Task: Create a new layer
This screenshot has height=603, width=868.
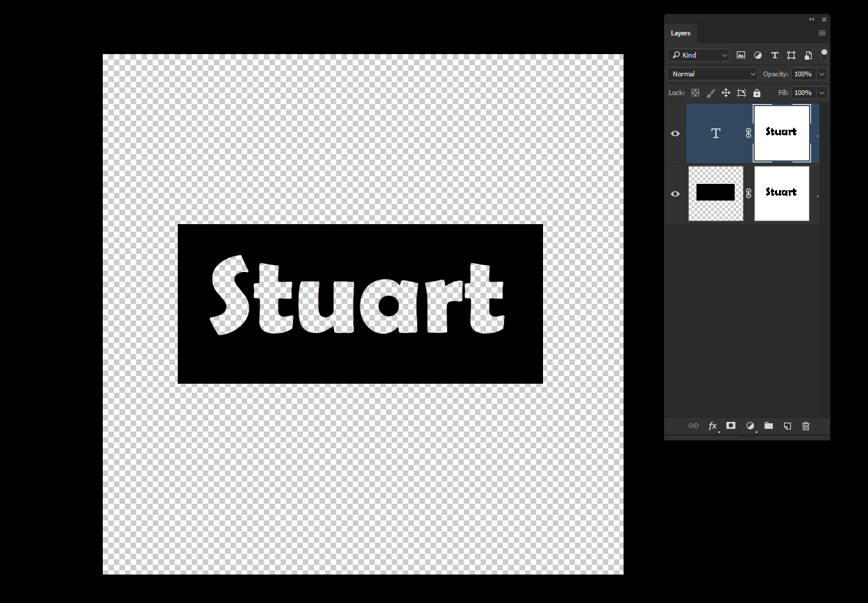Action: [787, 426]
